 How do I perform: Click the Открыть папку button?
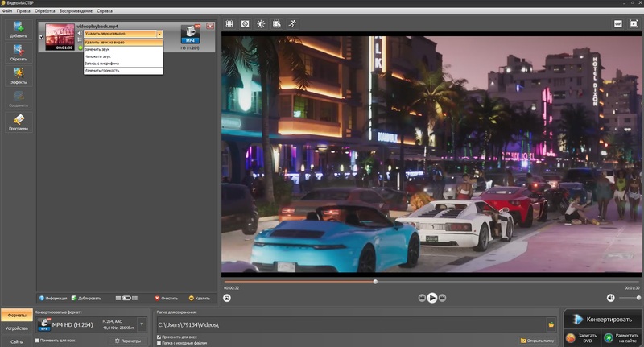[537, 341]
